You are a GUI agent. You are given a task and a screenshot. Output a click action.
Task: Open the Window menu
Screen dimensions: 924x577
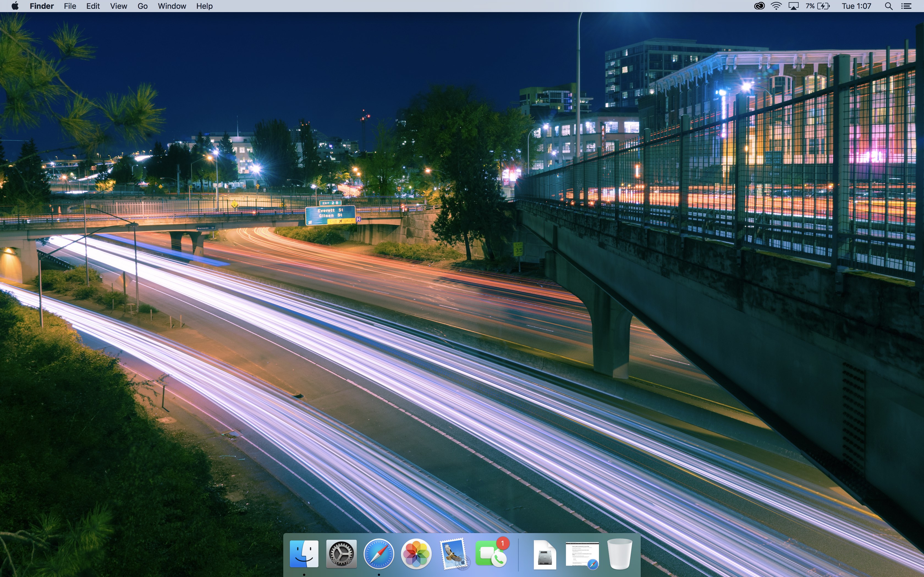(x=172, y=6)
